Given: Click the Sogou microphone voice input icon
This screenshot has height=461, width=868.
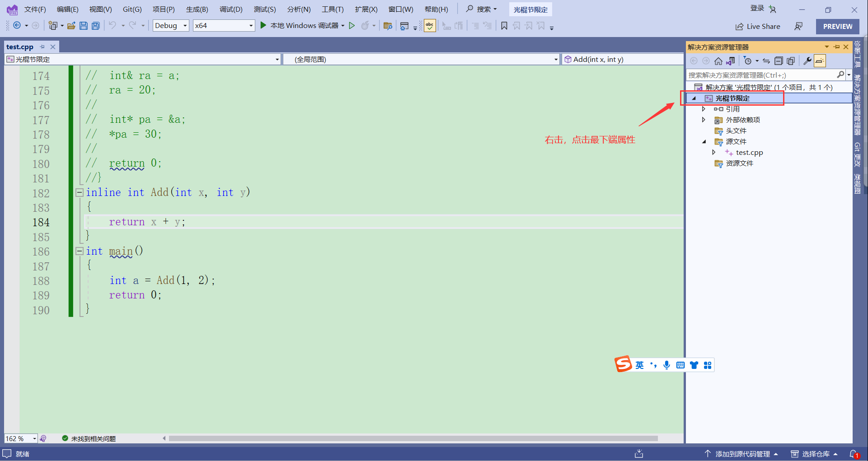Looking at the screenshot, I should [666, 365].
